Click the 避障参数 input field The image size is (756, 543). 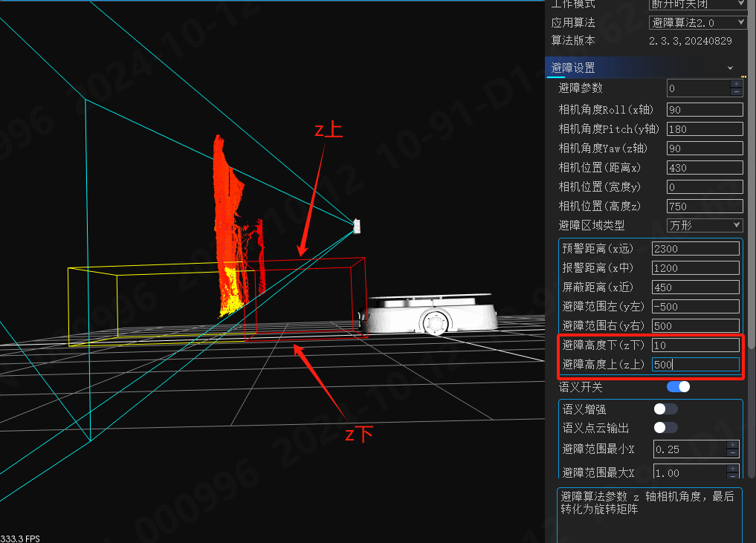click(x=699, y=88)
